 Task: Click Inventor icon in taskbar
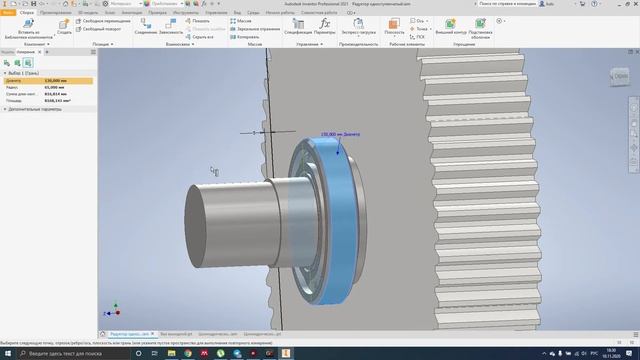click(x=286, y=353)
